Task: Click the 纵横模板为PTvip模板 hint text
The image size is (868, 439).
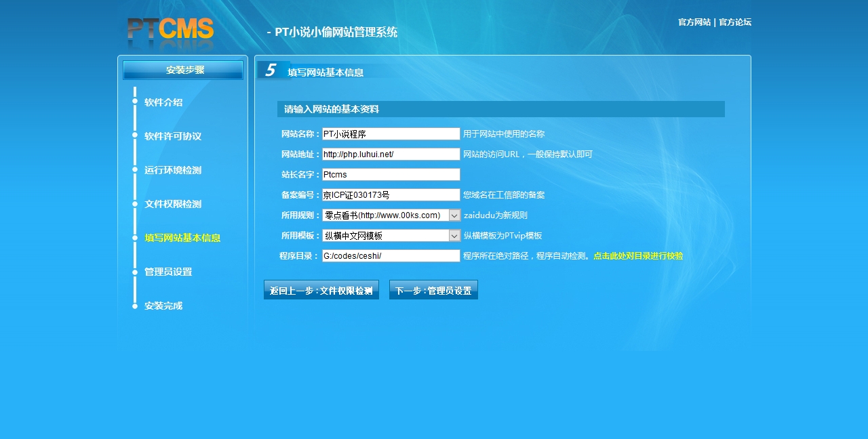Action: (503, 236)
